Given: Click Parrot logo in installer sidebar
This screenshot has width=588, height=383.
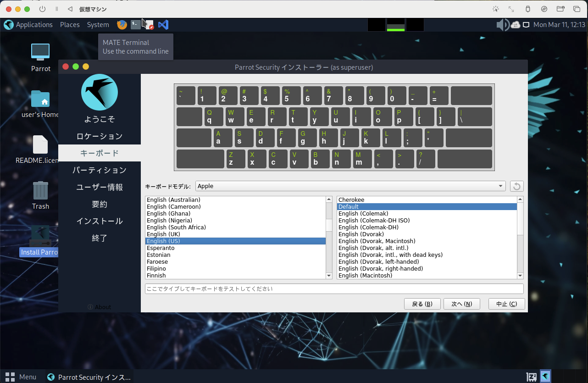Looking at the screenshot, I should click(x=100, y=92).
